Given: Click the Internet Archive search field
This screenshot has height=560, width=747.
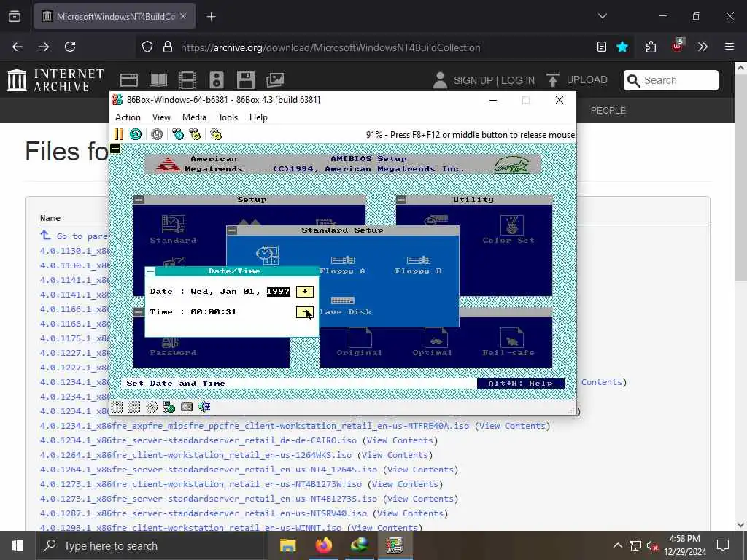Looking at the screenshot, I should [x=671, y=80].
